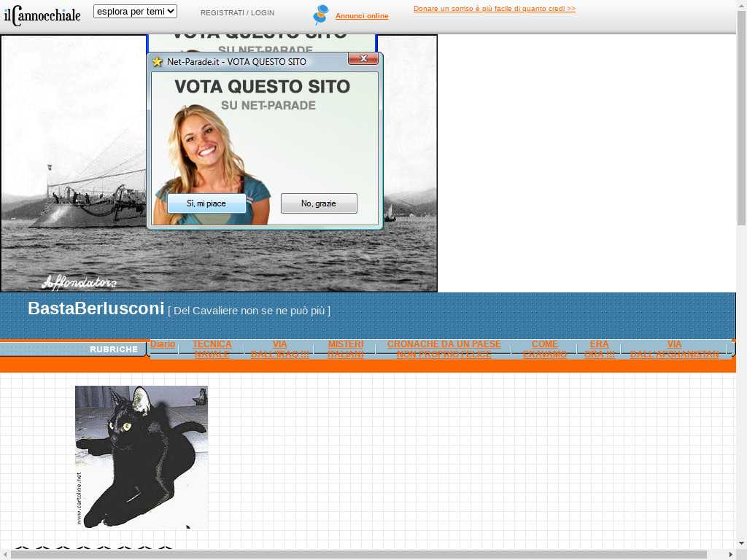
Task: Open the 'Donare un sorriso' ad link
Action: pos(494,9)
